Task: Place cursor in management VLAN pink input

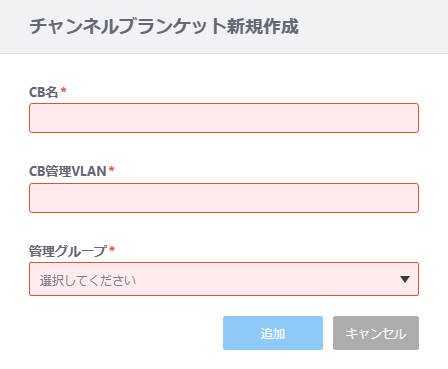Action: point(224,198)
